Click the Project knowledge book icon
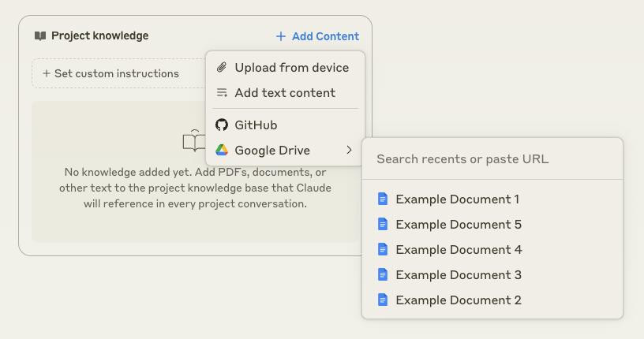The image size is (644, 339). tap(39, 36)
